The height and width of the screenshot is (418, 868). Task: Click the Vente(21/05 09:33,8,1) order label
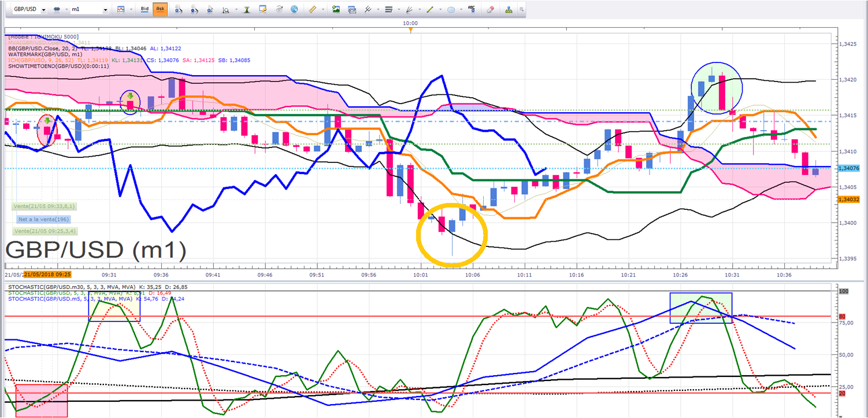pyautogui.click(x=44, y=206)
